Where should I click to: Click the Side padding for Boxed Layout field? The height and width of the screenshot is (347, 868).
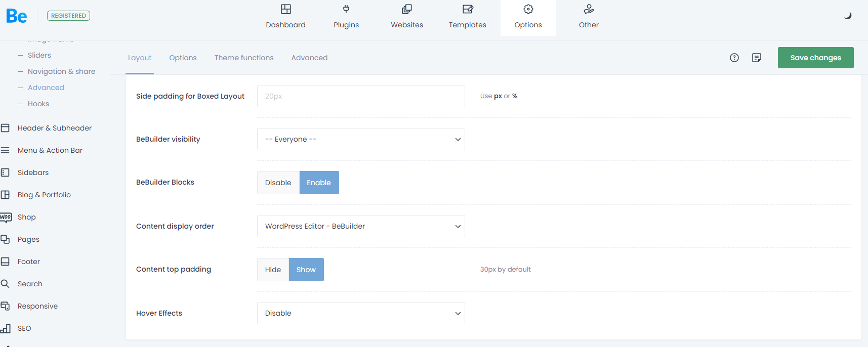tap(361, 96)
